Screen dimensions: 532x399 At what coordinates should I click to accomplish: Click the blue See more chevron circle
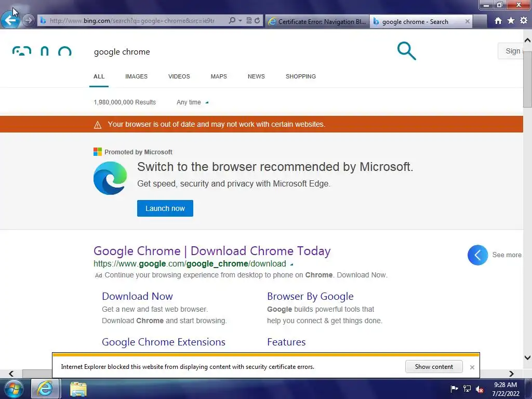[478, 255]
